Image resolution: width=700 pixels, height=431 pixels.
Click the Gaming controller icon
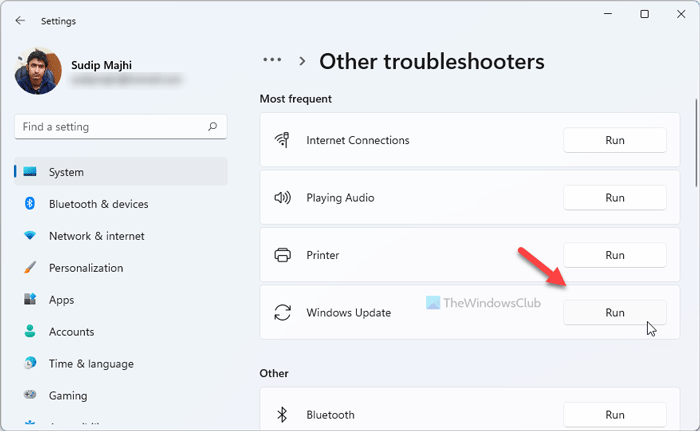(30, 396)
